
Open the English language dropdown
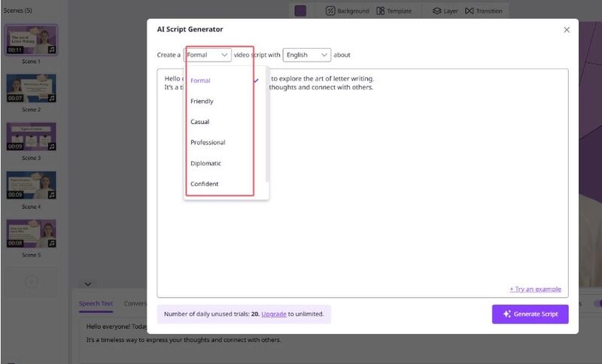point(307,55)
